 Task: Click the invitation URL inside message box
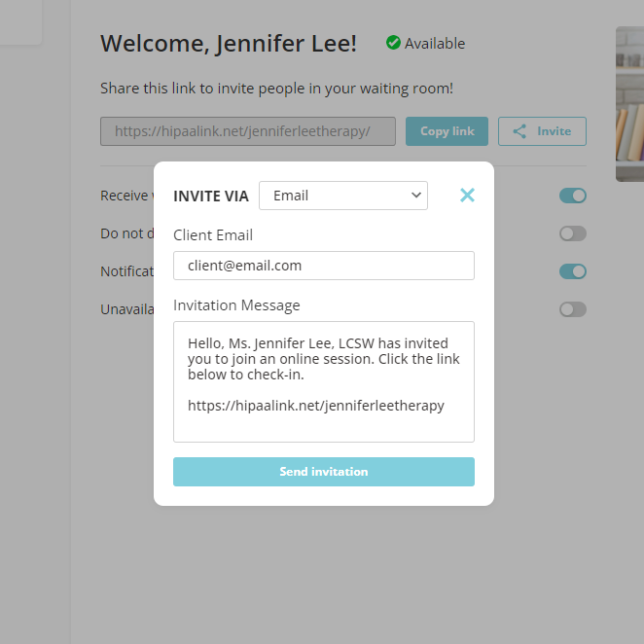coord(316,406)
